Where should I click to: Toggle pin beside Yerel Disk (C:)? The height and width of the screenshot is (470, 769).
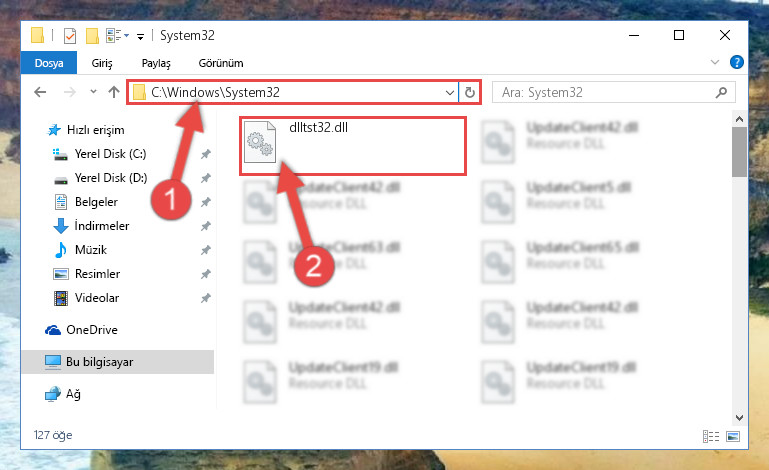coord(205,154)
